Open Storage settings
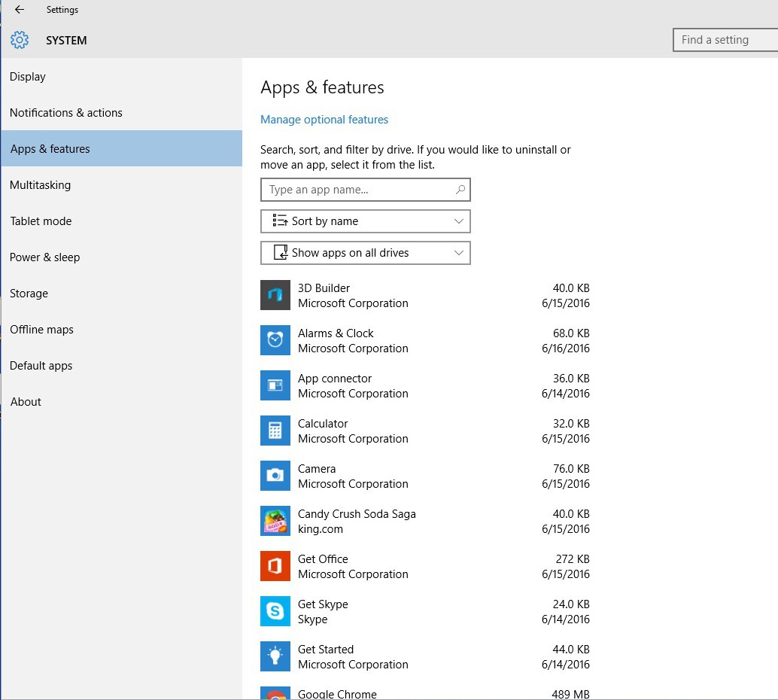This screenshot has height=700, width=778. pyautogui.click(x=122, y=294)
